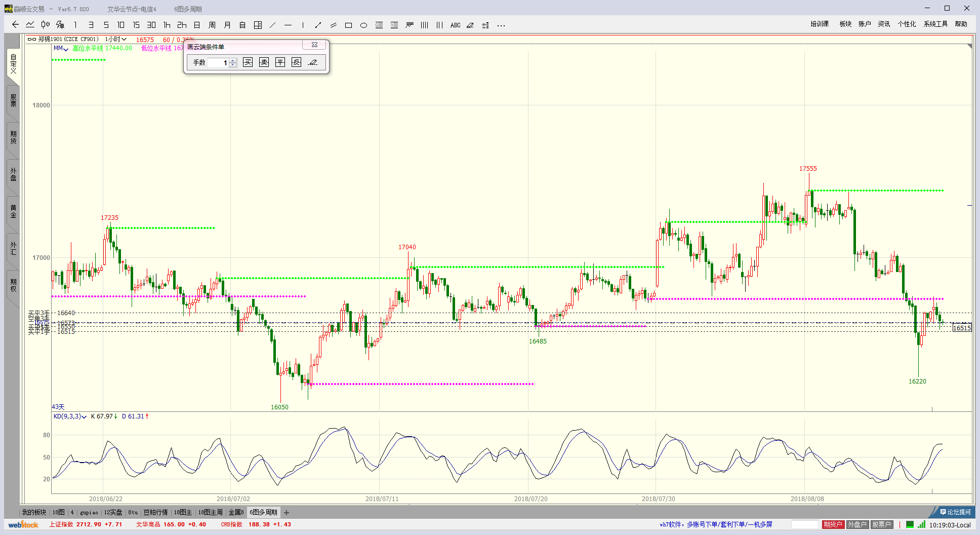Select the ellipse drawing tool
This screenshot has width=980, height=535.
[363, 24]
